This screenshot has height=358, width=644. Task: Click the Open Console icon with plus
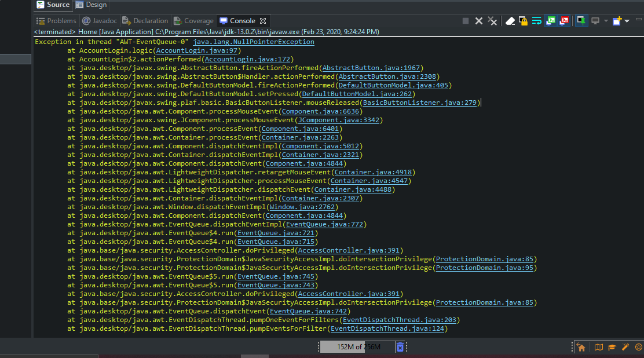617,21
